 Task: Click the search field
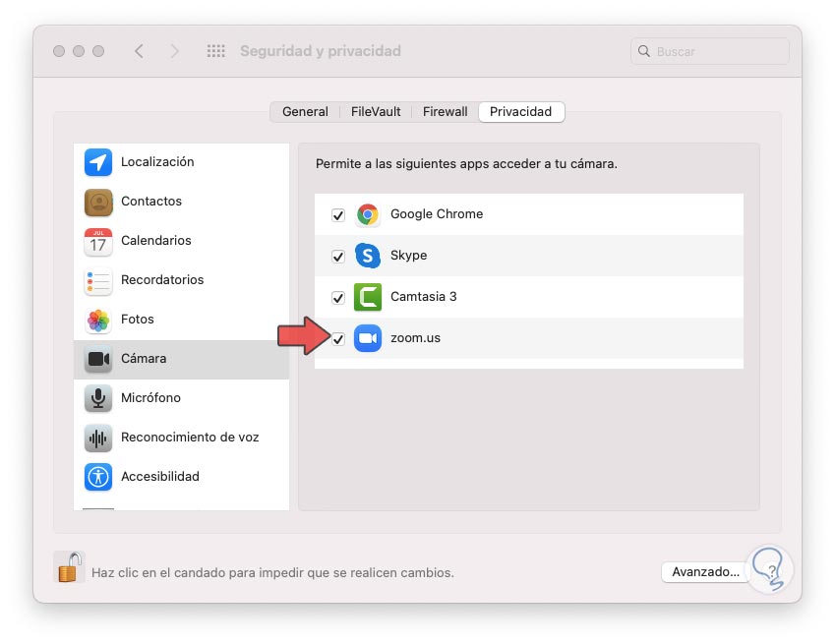[x=709, y=50]
